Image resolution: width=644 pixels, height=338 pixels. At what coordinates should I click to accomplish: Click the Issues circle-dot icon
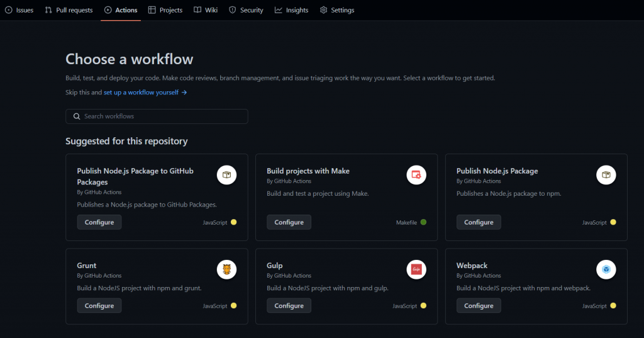[9, 10]
